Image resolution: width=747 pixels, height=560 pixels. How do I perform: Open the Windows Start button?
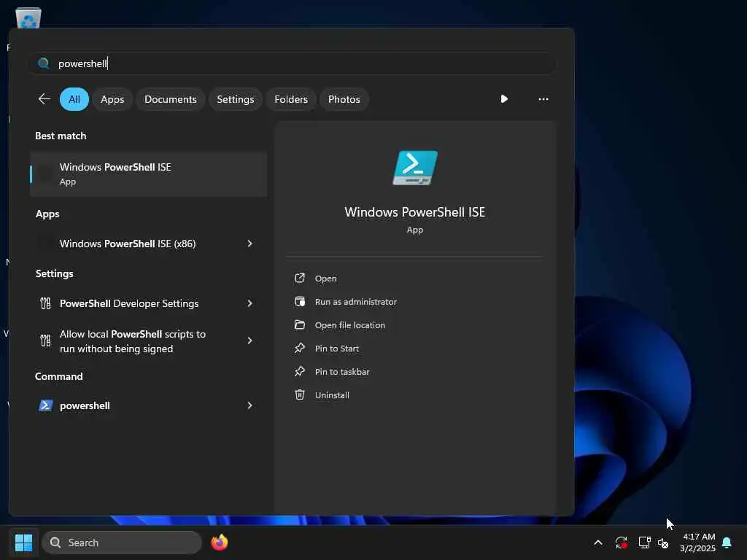(x=23, y=542)
